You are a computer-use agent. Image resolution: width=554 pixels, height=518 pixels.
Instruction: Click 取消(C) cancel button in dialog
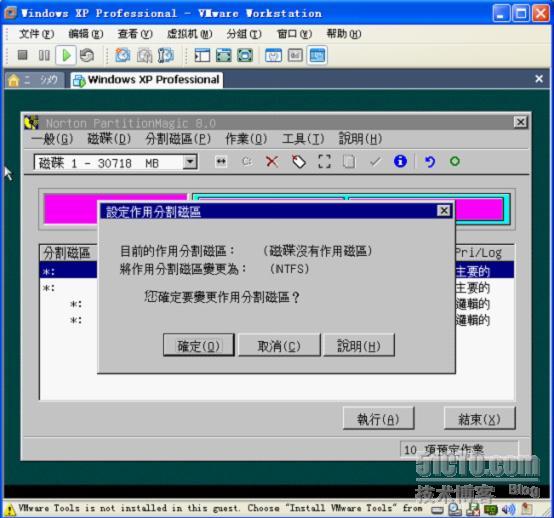coord(279,345)
